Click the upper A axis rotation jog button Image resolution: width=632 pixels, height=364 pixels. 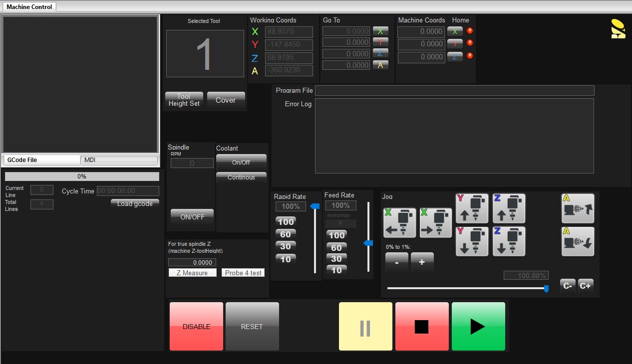(578, 208)
